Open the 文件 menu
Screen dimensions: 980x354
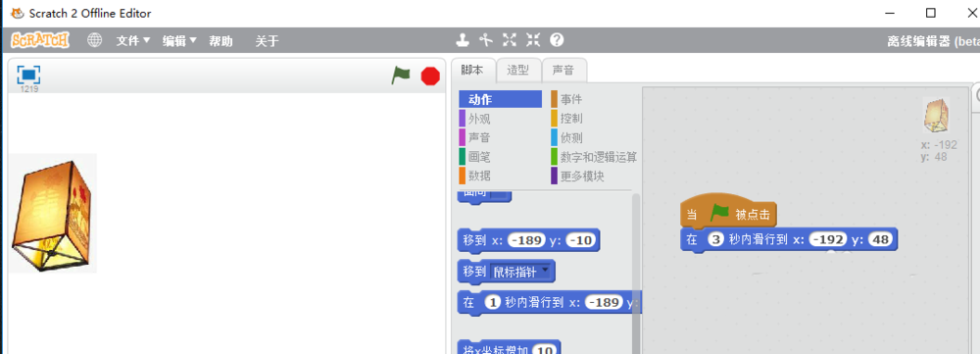(x=133, y=40)
